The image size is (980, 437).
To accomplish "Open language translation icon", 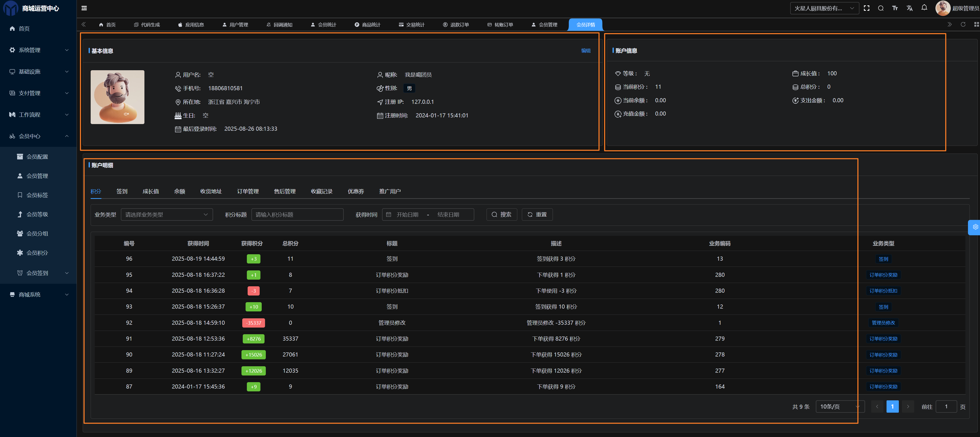I will (x=910, y=8).
